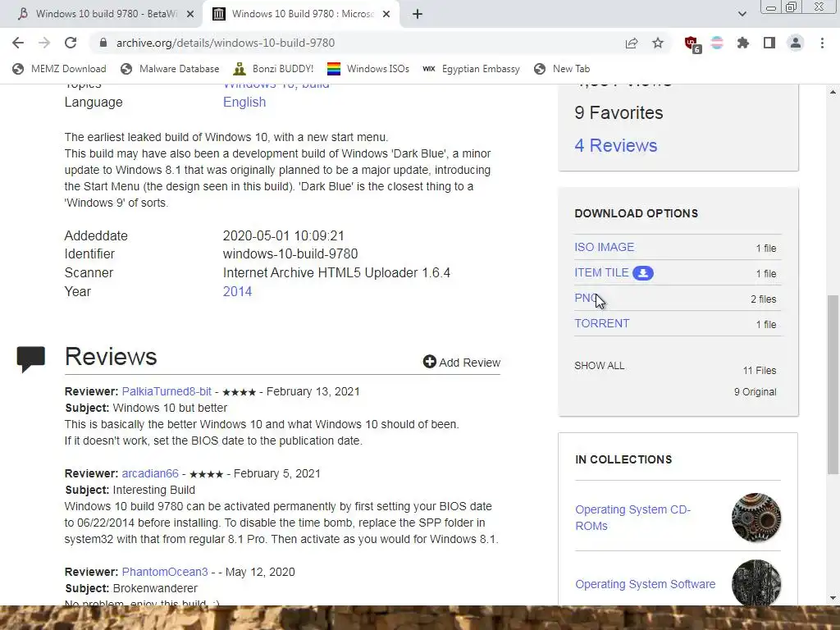The width and height of the screenshot is (840, 630).
Task: Click the Operating System Software thumbnail
Action: [756, 583]
